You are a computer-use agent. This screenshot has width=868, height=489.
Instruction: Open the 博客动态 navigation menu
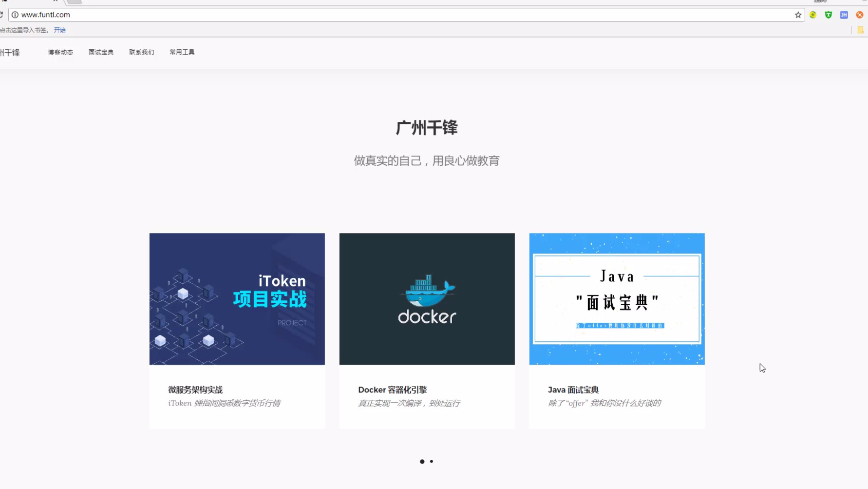(60, 52)
